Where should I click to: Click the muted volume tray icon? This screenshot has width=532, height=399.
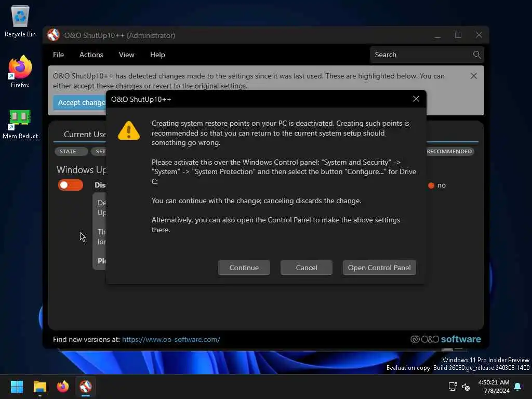(466, 387)
